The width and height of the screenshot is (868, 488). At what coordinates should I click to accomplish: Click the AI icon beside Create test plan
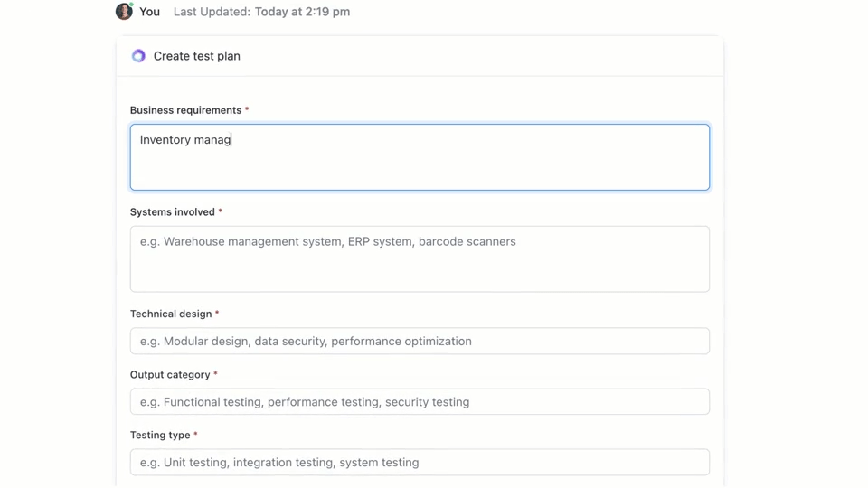coord(138,56)
